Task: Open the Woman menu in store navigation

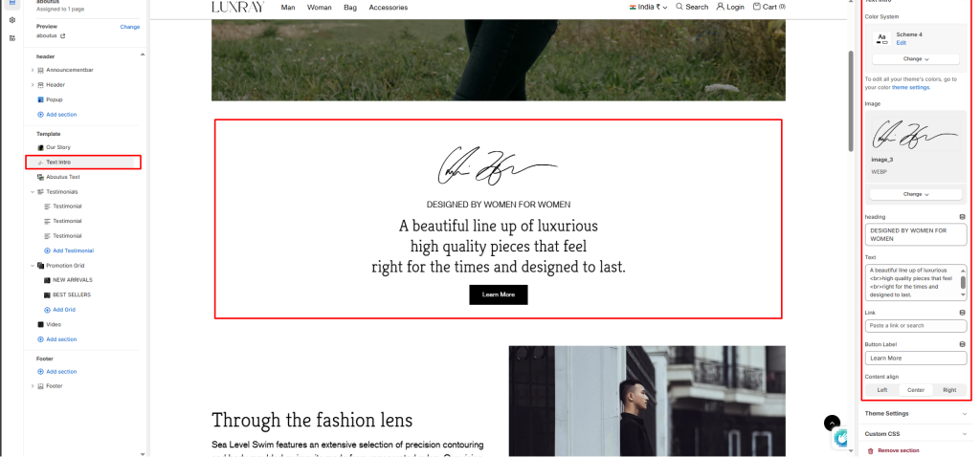Action: [x=320, y=8]
